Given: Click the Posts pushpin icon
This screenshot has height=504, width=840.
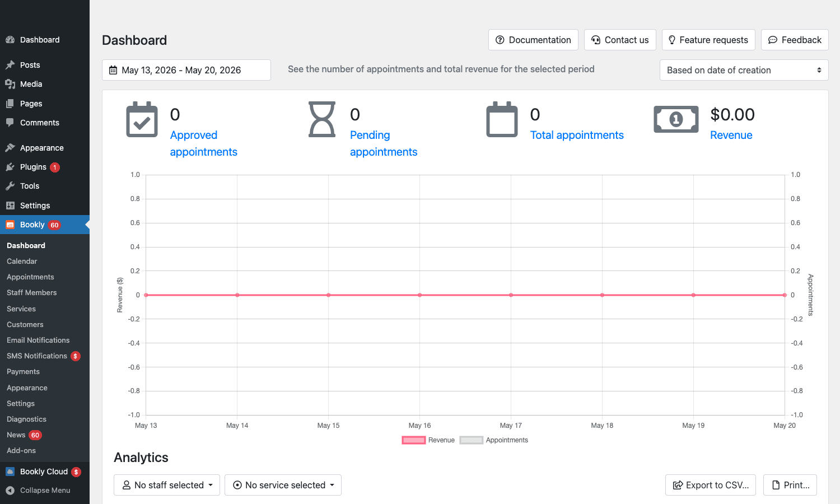Looking at the screenshot, I should click(10, 65).
